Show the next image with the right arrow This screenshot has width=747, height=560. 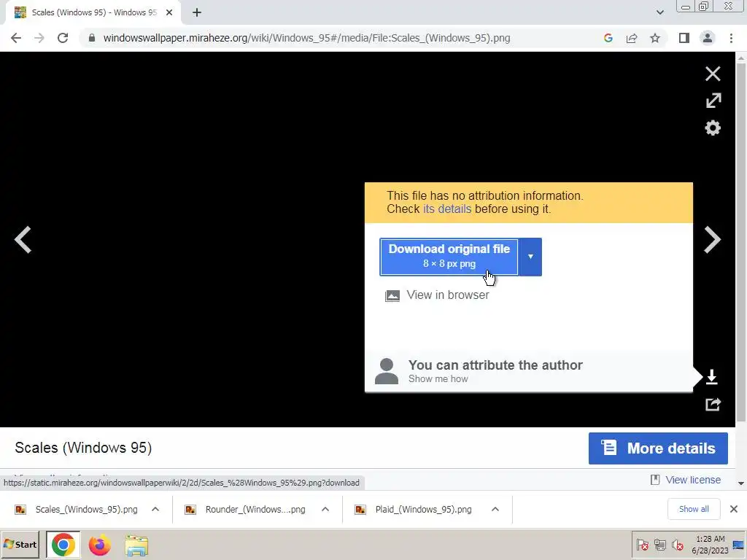712,239
